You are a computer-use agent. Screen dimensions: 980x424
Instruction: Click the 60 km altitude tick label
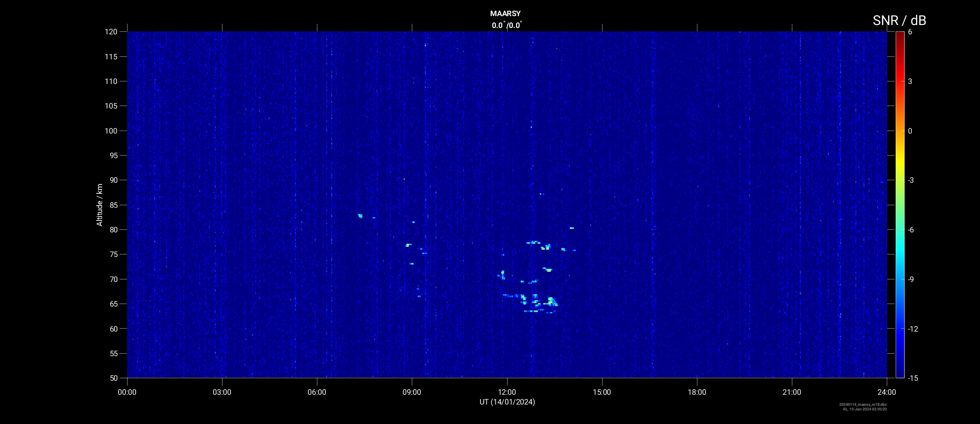113,329
